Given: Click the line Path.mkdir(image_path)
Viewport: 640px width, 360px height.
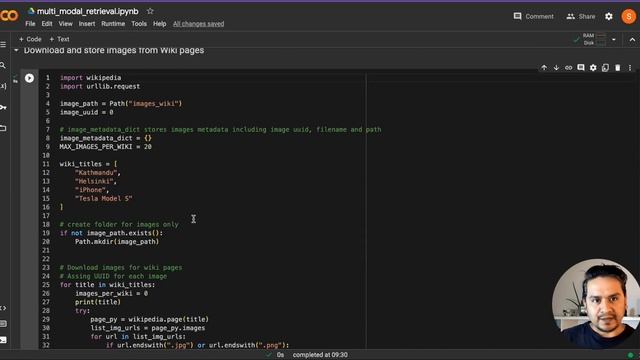Looking at the screenshot, I should point(117,242).
